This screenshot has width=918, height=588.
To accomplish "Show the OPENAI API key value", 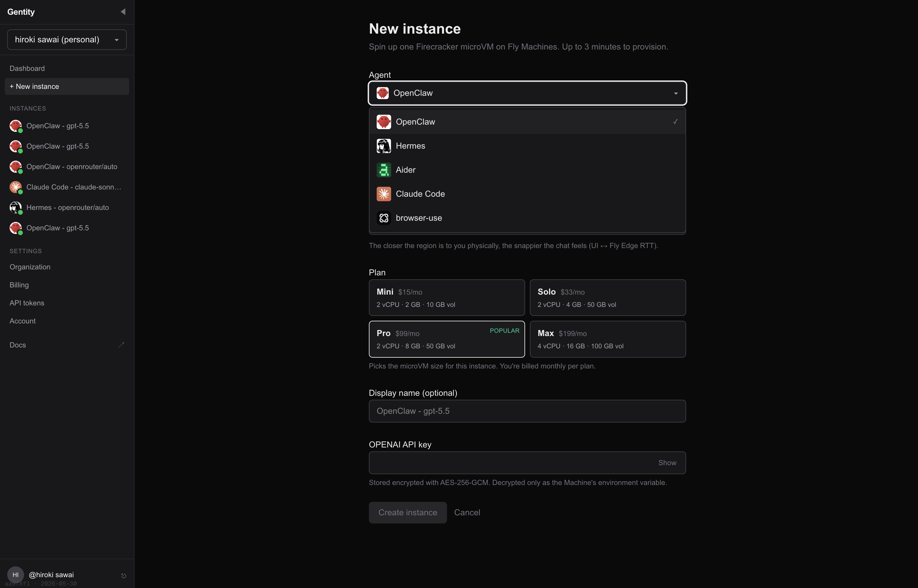I will [x=667, y=463].
